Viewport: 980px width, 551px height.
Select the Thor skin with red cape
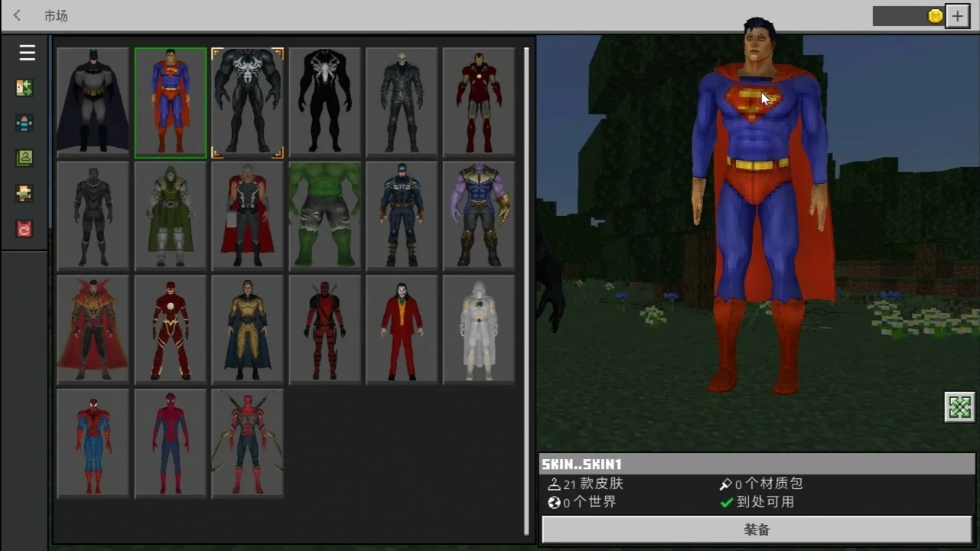coord(247,216)
